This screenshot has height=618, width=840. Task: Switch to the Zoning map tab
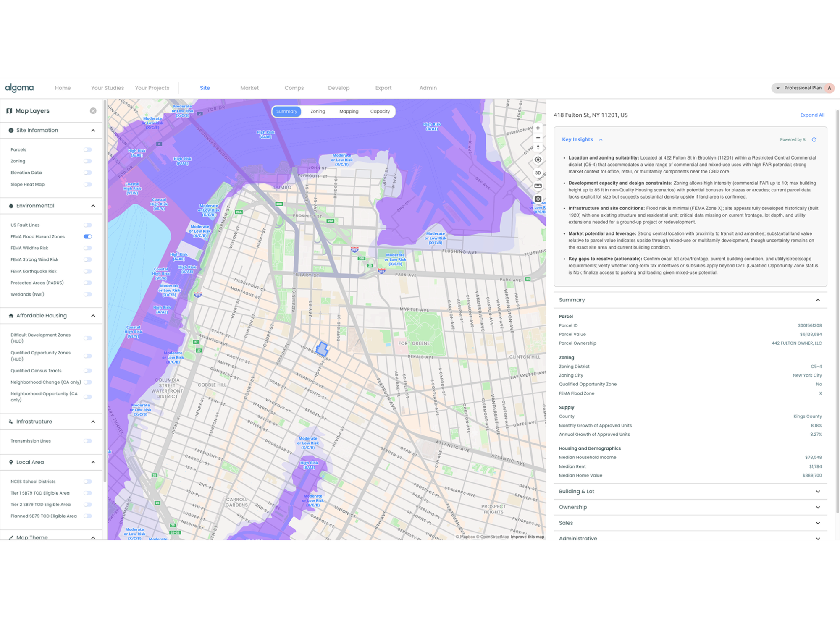tap(318, 111)
